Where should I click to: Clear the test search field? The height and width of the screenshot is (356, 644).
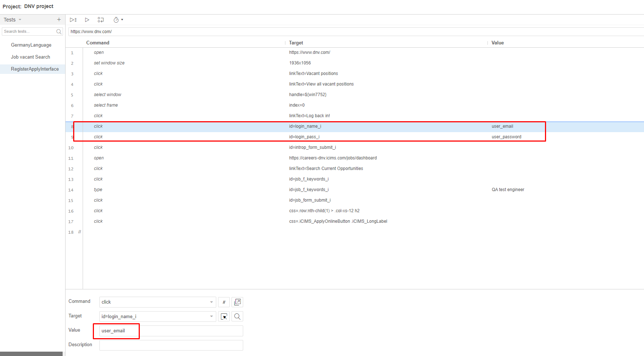coord(59,31)
